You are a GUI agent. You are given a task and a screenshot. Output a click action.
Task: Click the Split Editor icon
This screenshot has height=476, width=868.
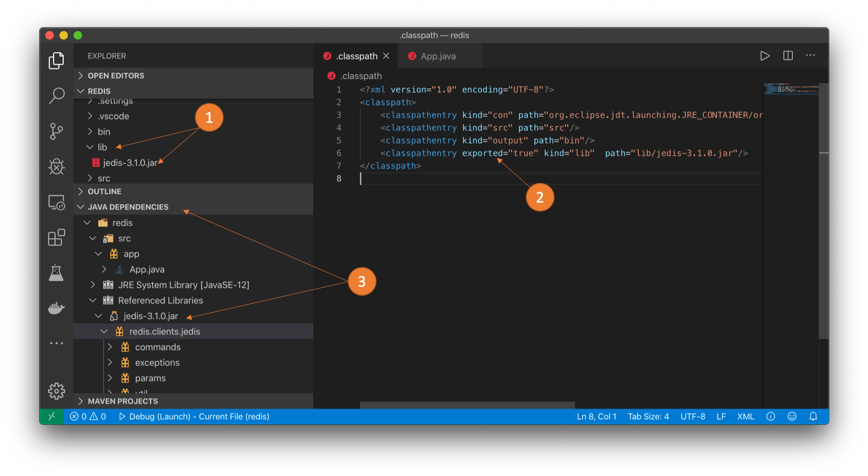click(x=788, y=56)
